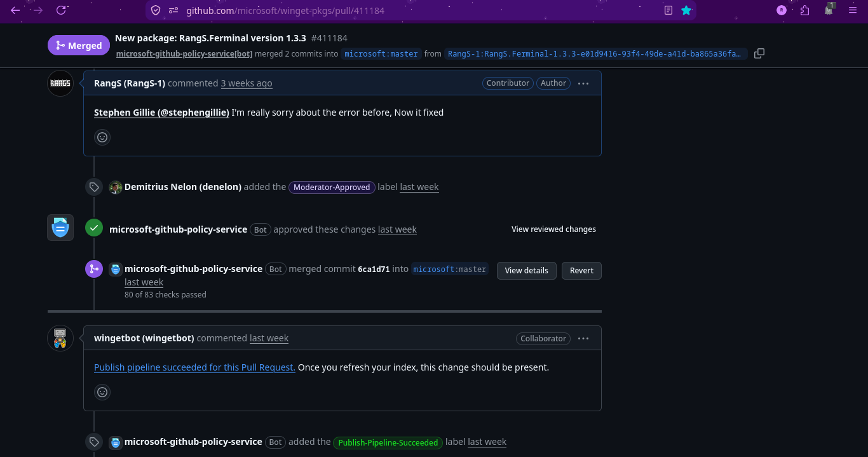Viewport: 868px width, 457px height.
Task: Open microsoft:master in the merged commit row
Action: pos(450,269)
